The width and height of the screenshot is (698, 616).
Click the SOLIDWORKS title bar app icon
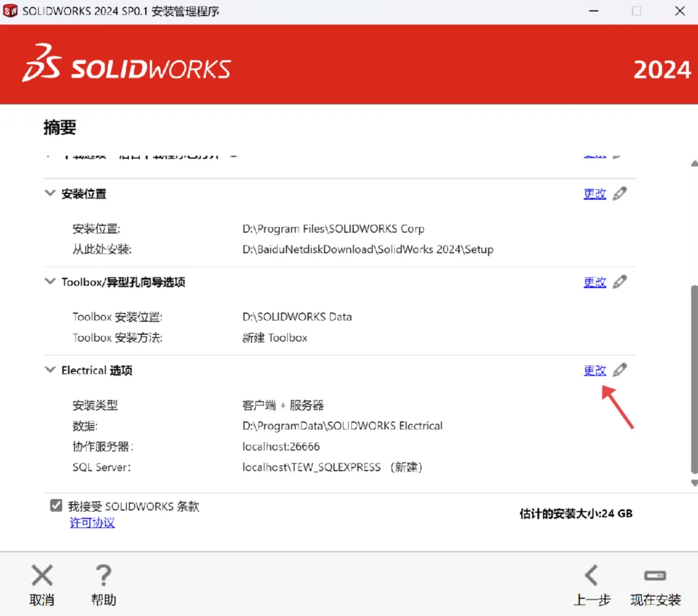click(x=10, y=11)
